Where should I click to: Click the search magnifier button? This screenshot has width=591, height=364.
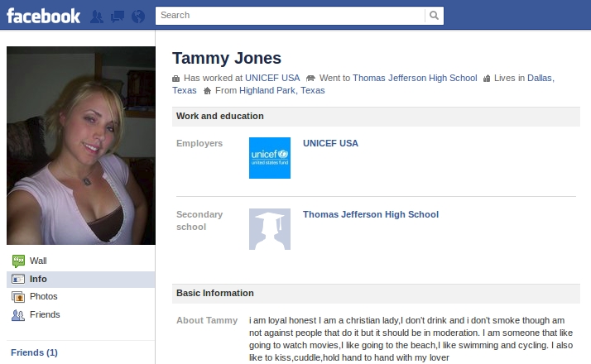click(x=434, y=16)
